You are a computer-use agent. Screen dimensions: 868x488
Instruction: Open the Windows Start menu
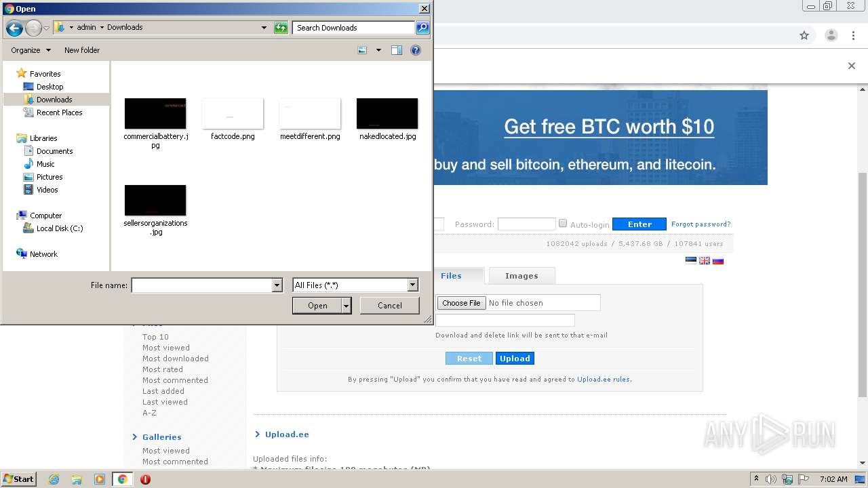pyautogui.click(x=19, y=479)
